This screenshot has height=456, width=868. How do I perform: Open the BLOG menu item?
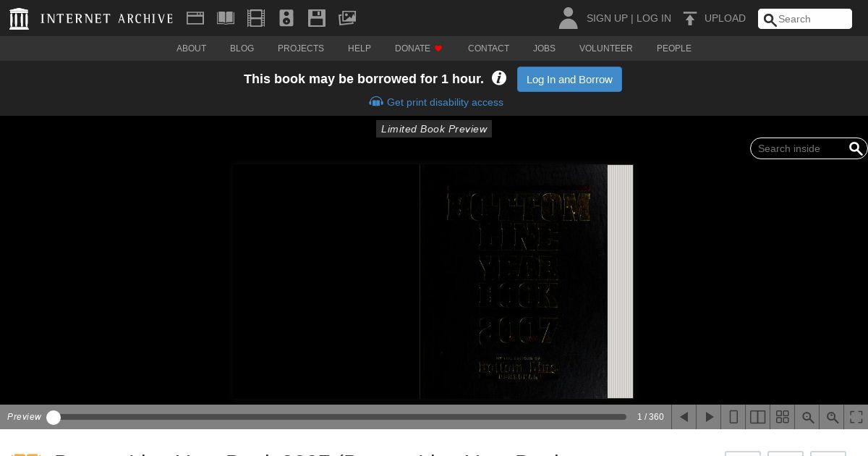tap(242, 48)
